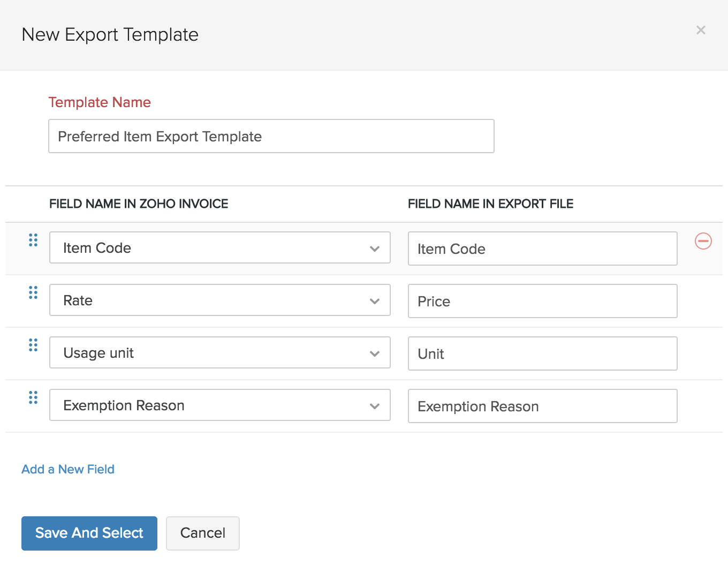Image resolution: width=728 pixels, height=572 pixels.
Task: Dismiss the dialog with the X icon
Action: click(x=701, y=30)
